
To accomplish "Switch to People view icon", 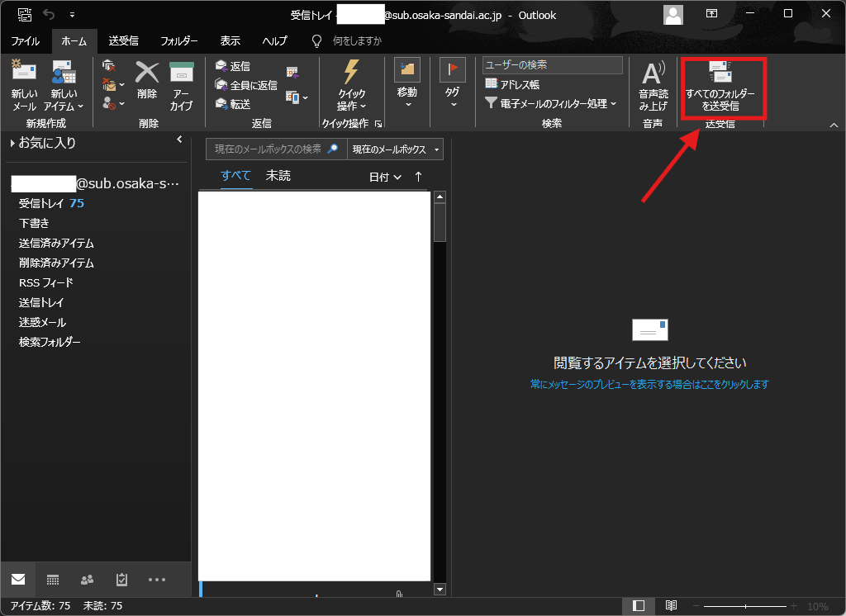I will pos(87,580).
